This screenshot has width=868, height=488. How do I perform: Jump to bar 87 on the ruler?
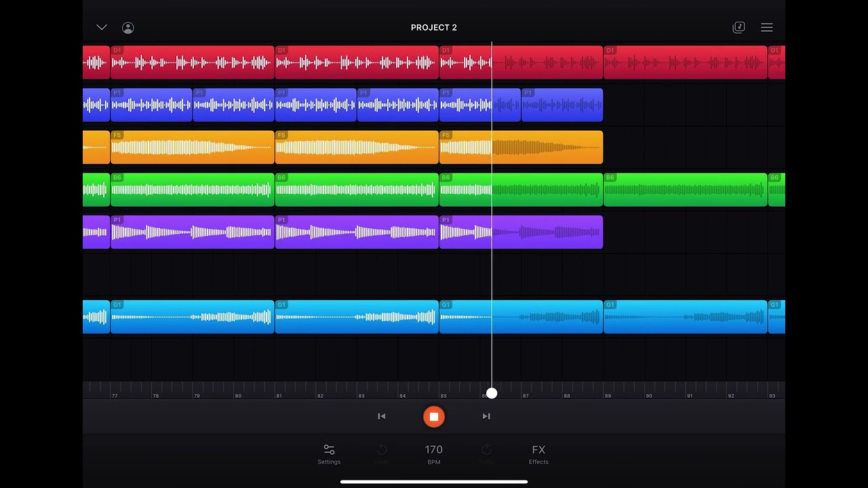pos(526,396)
